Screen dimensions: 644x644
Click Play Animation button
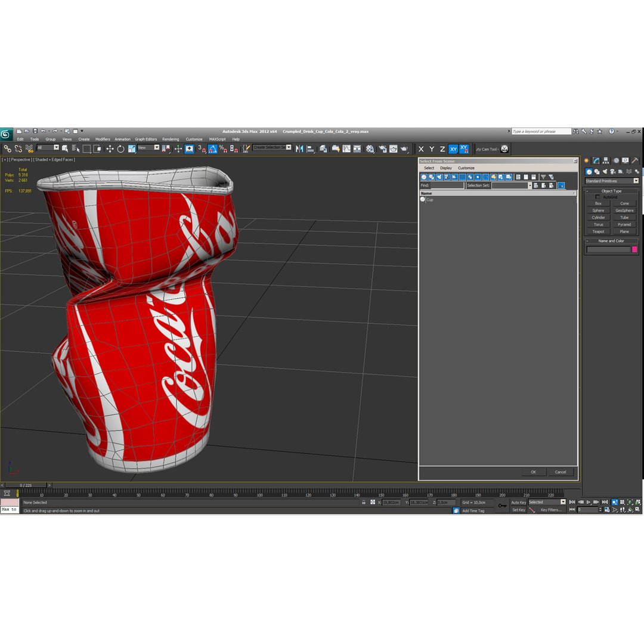coord(589,502)
